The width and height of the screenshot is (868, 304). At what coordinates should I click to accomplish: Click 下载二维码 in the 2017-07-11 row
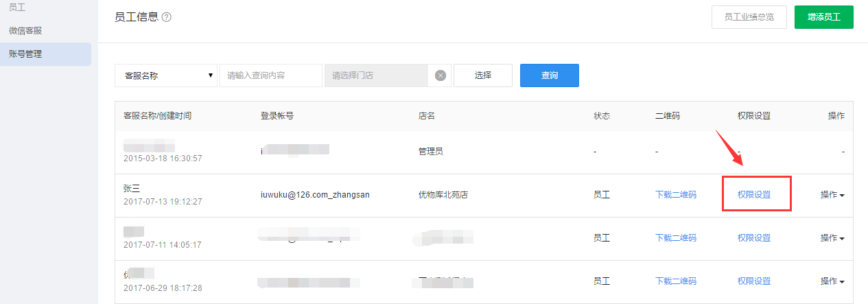[676, 238]
